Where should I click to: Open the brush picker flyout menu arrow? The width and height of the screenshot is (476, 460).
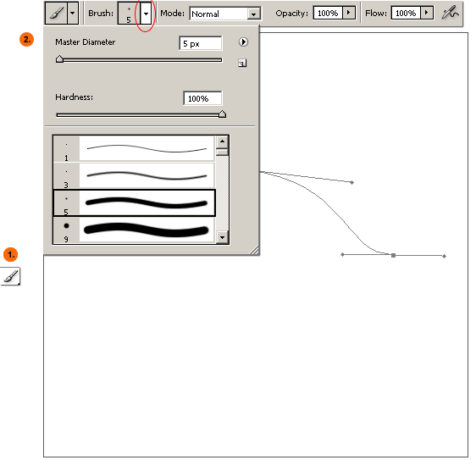point(243,42)
